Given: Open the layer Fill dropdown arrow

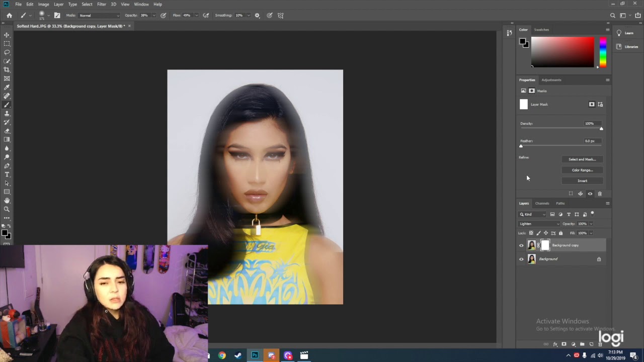Looking at the screenshot, I should coord(591,233).
